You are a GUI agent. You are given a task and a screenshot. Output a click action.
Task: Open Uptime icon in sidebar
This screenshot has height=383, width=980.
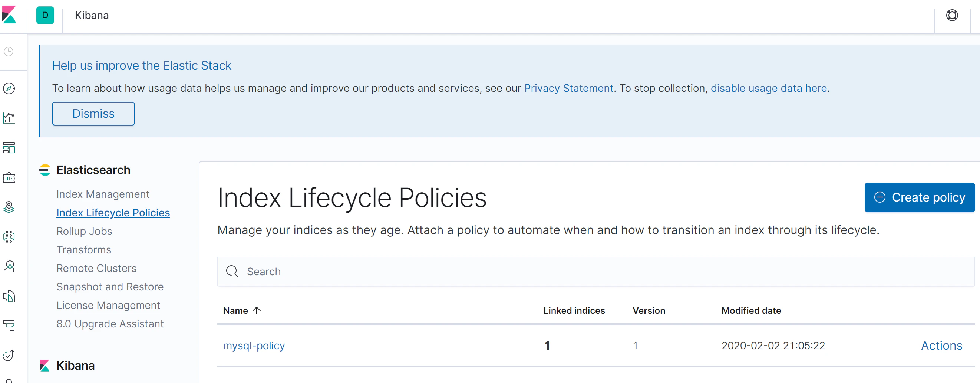[x=9, y=355]
